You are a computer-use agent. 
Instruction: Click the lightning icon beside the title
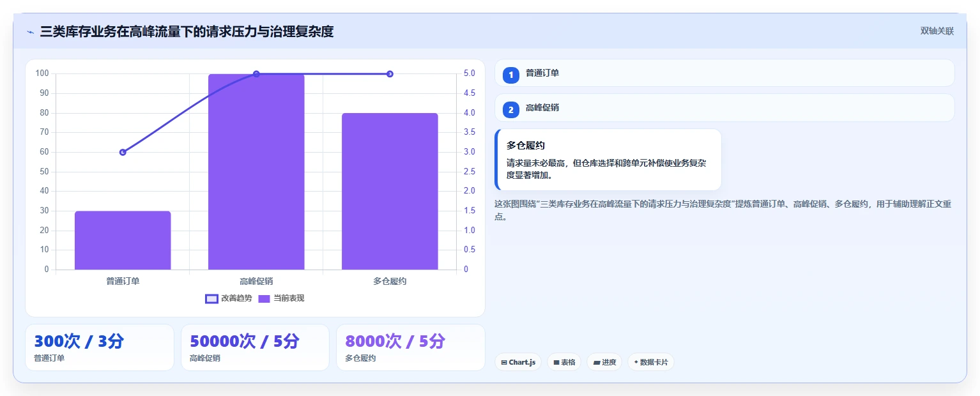[30, 32]
